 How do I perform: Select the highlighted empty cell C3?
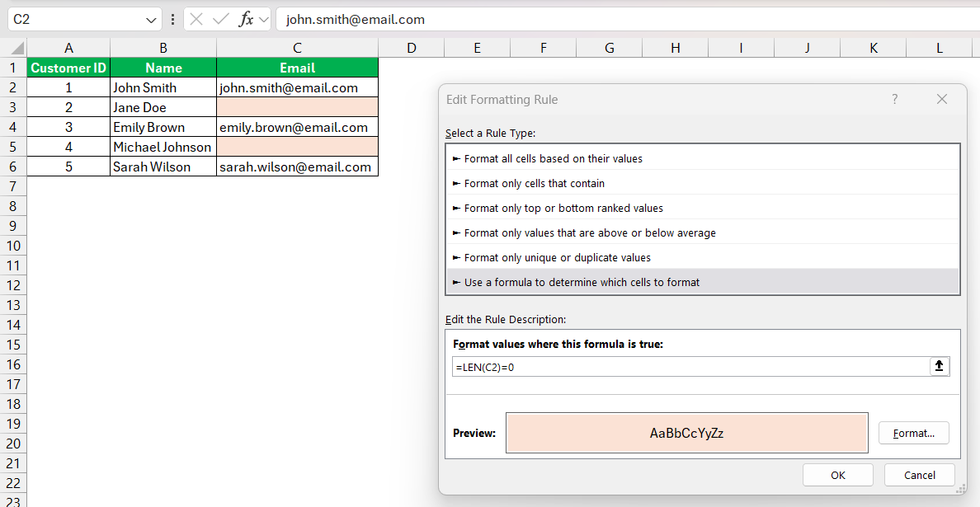click(298, 107)
